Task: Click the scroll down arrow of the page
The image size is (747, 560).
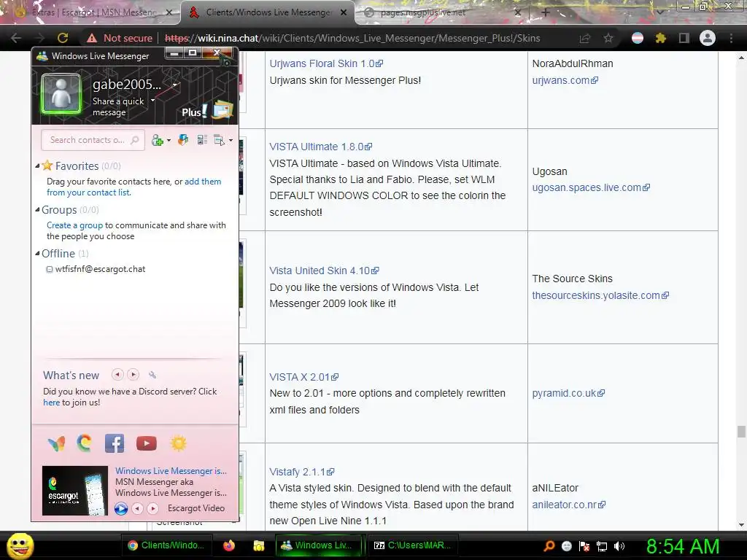Action: pos(741,525)
